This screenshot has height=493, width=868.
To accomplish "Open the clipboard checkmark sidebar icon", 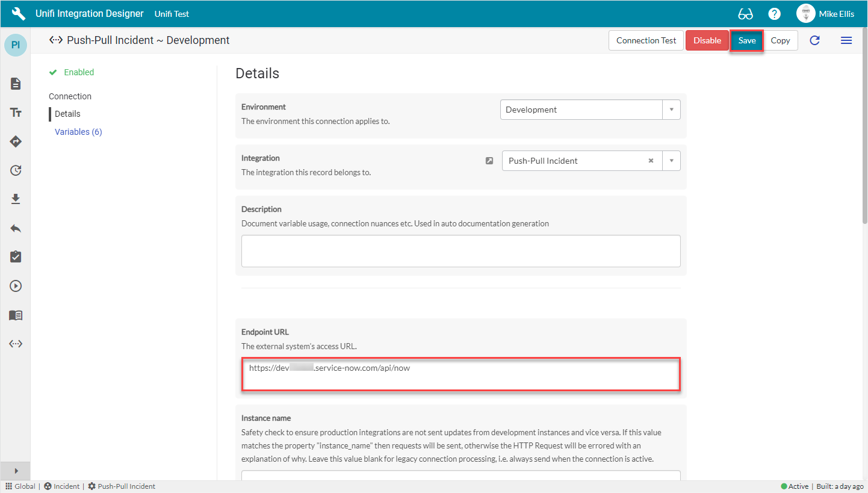I will click(x=16, y=257).
